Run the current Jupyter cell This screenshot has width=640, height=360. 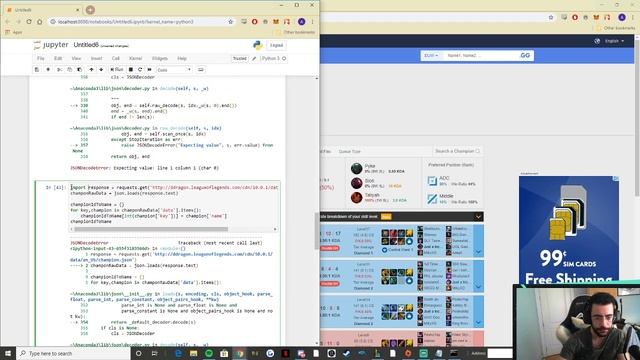[x=117, y=70]
